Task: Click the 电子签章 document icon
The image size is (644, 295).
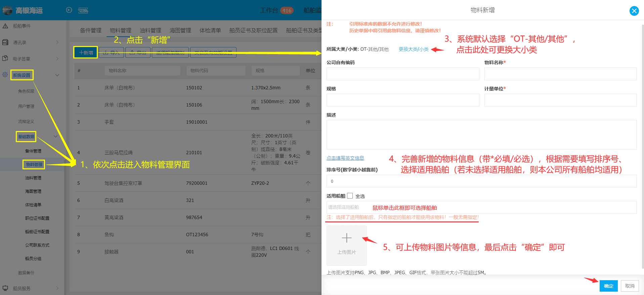Action: [x=5, y=58]
